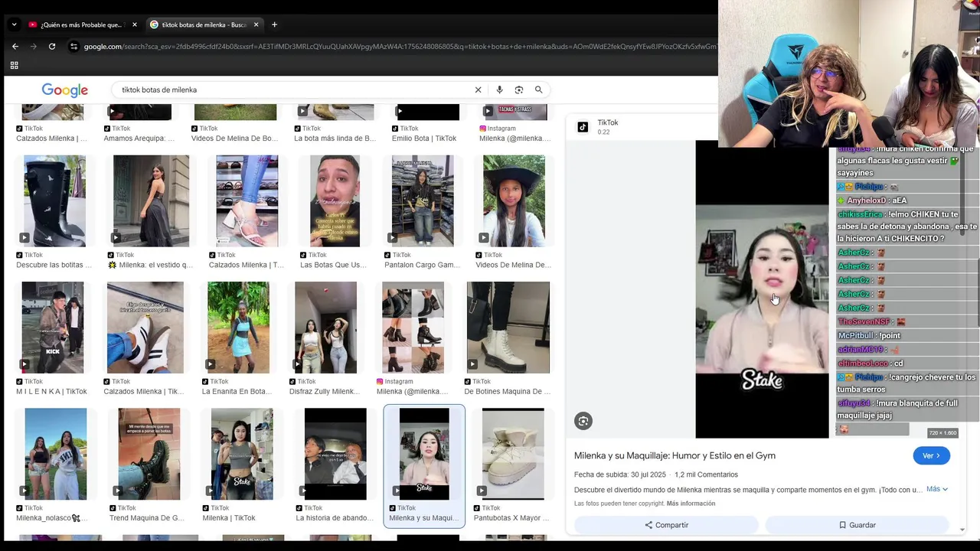Screen dimensions: 980x551
Task: Clear the search box with the X icon
Action: [478, 90]
